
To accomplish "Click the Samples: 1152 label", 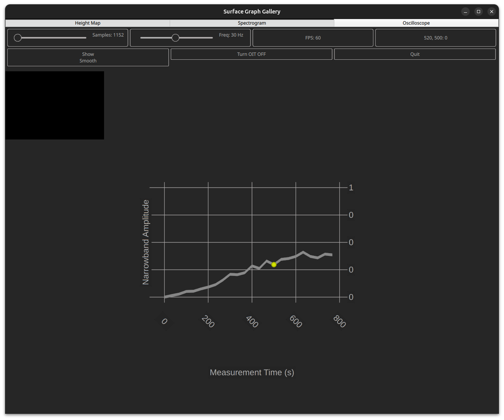I will point(108,35).
